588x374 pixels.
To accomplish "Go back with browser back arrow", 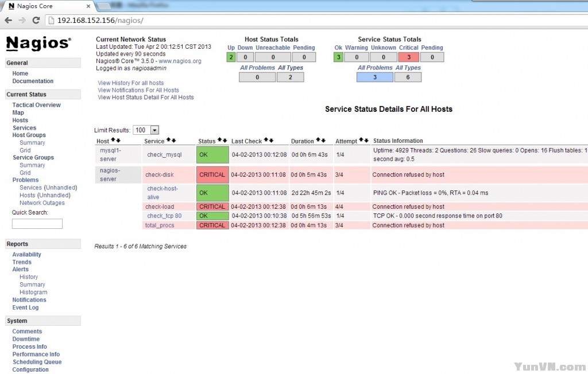I will point(8,20).
